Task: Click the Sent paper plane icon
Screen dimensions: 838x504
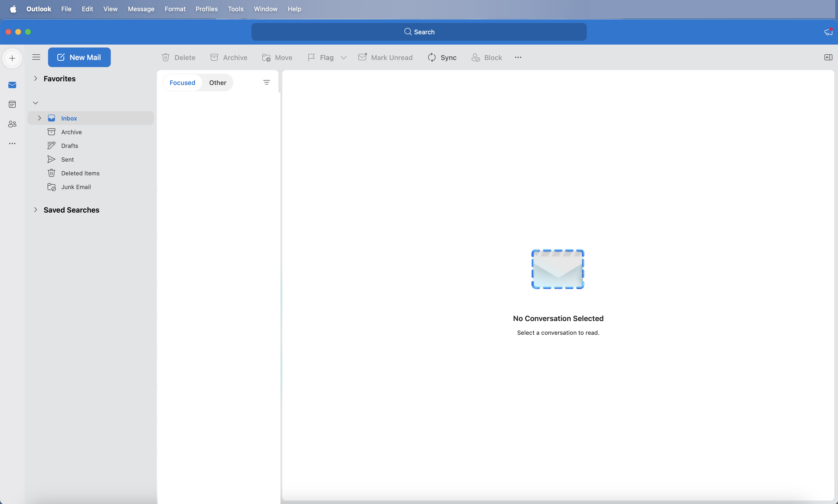Action: (x=51, y=159)
